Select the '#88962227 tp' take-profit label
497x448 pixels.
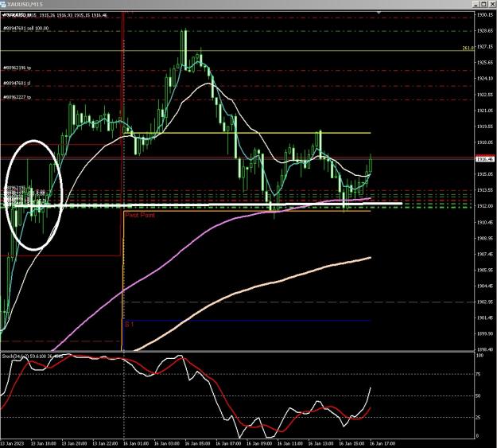tap(17, 97)
